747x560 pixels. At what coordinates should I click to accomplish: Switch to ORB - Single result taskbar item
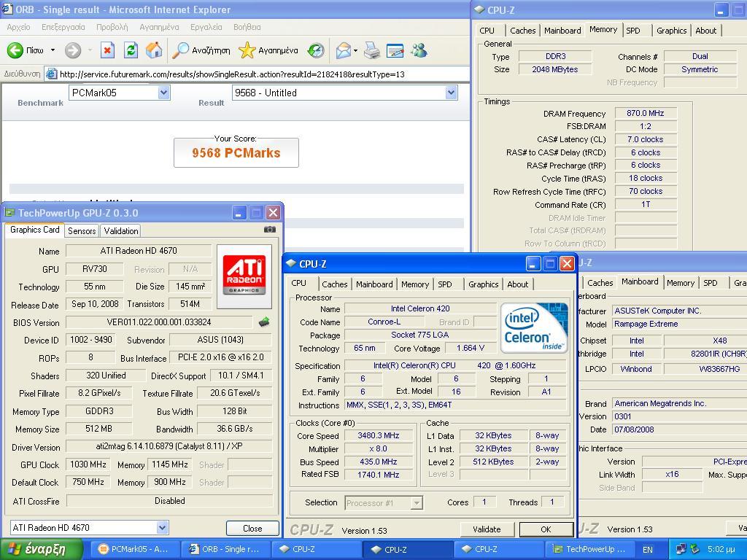pyautogui.click(x=225, y=549)
